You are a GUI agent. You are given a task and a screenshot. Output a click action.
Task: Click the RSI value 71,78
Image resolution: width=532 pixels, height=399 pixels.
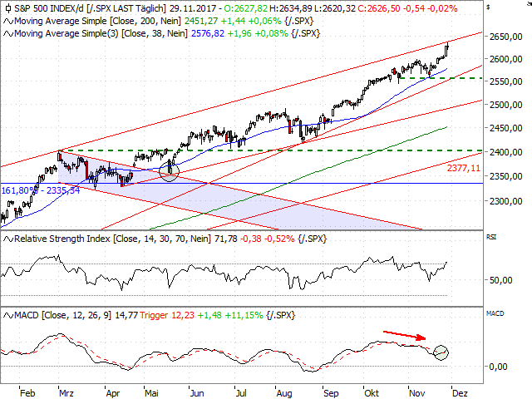click(x=225, y=239)
